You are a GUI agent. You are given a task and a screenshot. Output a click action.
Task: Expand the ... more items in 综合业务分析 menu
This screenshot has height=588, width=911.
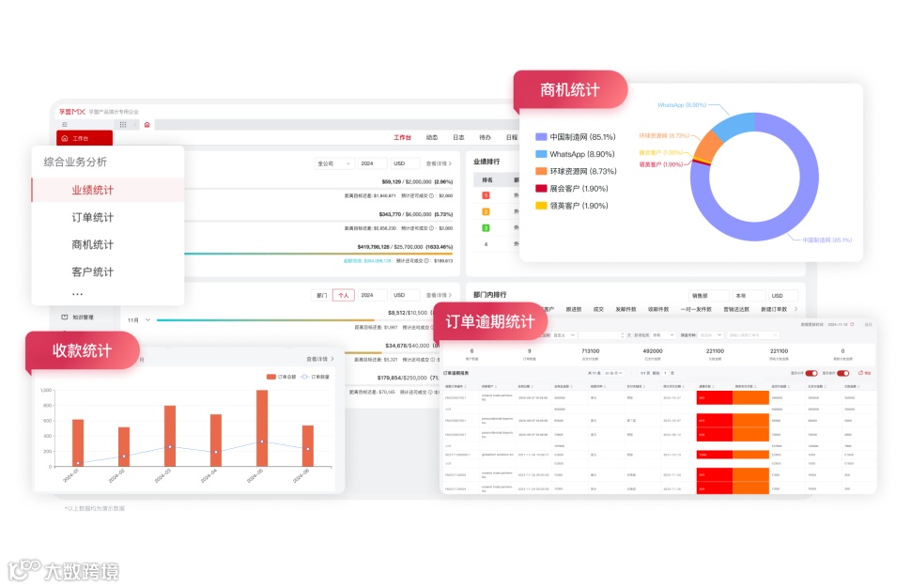[x=77, y=294]
